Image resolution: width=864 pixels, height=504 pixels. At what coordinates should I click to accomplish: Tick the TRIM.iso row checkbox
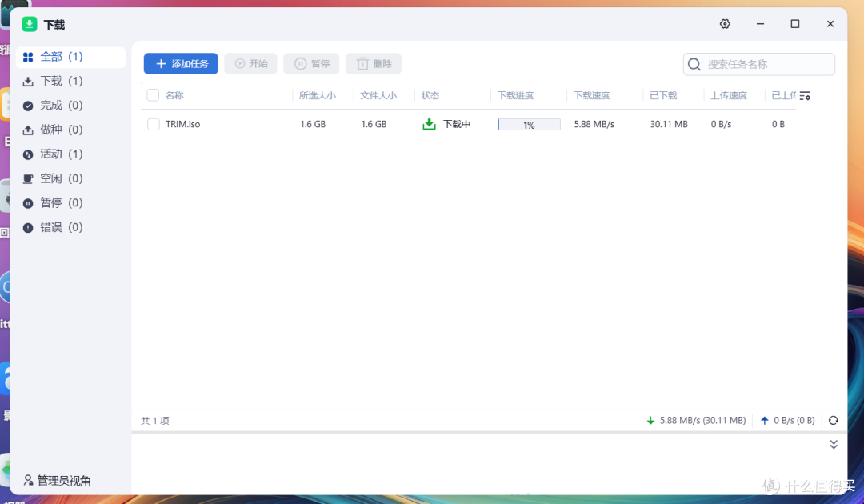click(154, 124)
